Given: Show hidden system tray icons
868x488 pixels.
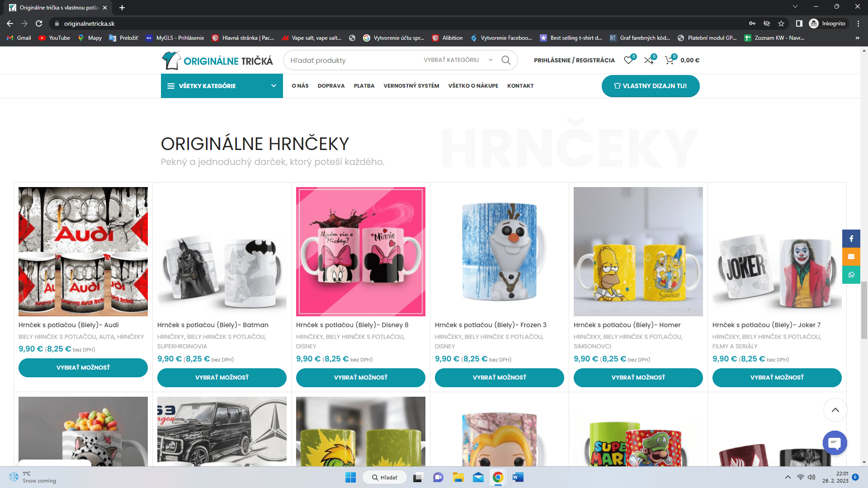Looking at the screenshot, I should (x=788, y=477).
